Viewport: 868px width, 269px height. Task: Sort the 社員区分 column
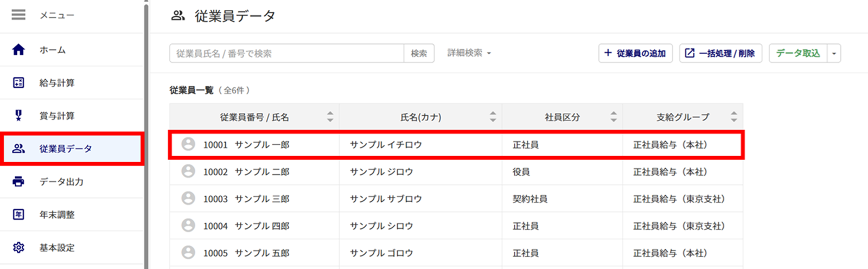613,117
